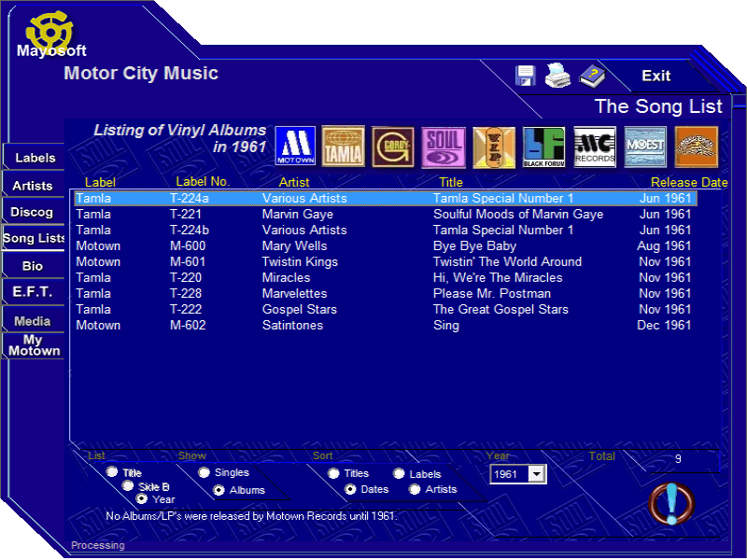Select the orange label logo after MoWest
Viewport: 747px width, 560px height.
click(x=697, y=147)
